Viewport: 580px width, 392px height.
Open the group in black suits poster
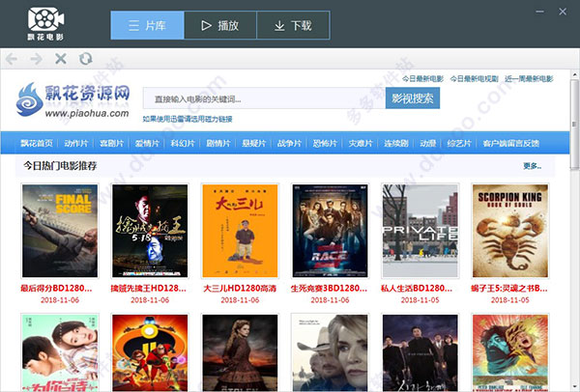tap(420, 352)
